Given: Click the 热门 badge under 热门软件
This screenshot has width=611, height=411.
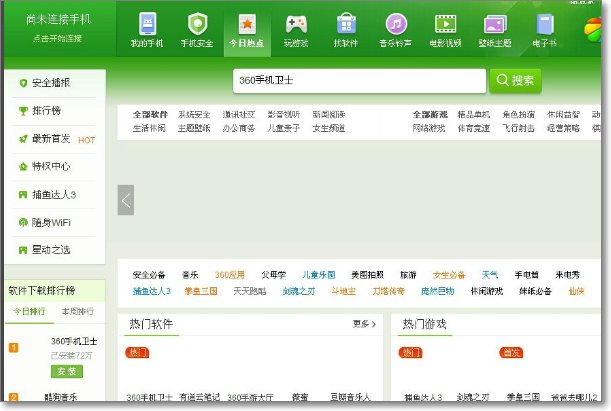Looking at the screenshot, I should pyautogui.click(x=137, y=353).
